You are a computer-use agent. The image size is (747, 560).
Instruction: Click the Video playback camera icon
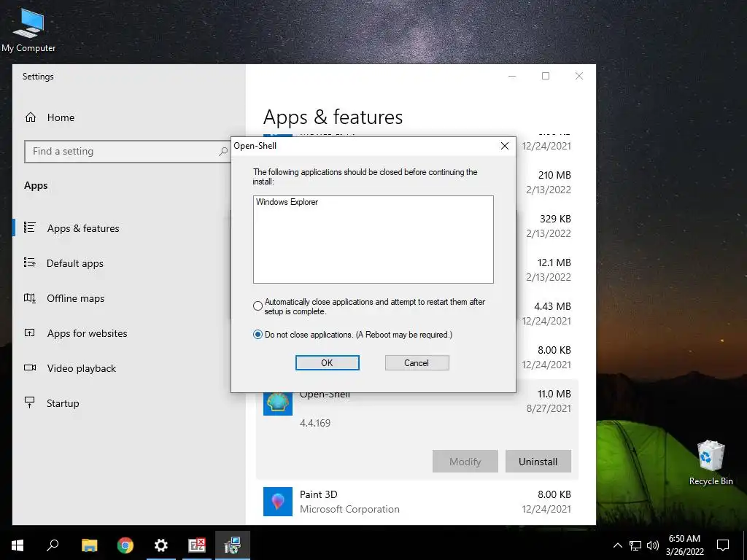[x=29, y=367]
